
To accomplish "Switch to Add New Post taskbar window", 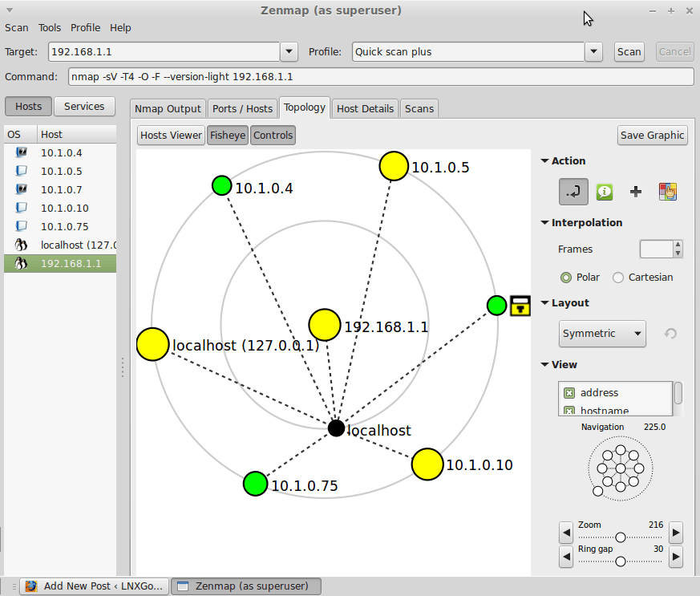I will (x=95, y=586).
